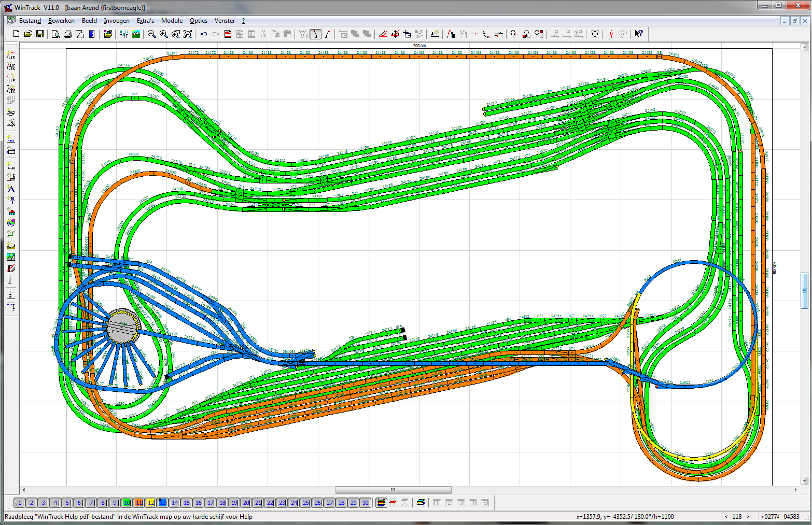Screen dimensions: 812x525
Task: Restore the inner document window button
Action: [795, 21]
